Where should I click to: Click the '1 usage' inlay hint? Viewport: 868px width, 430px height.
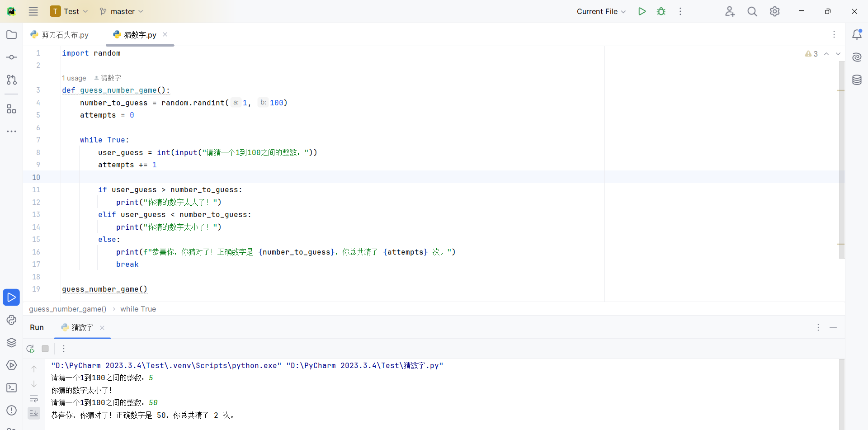(x=74, y=78)
